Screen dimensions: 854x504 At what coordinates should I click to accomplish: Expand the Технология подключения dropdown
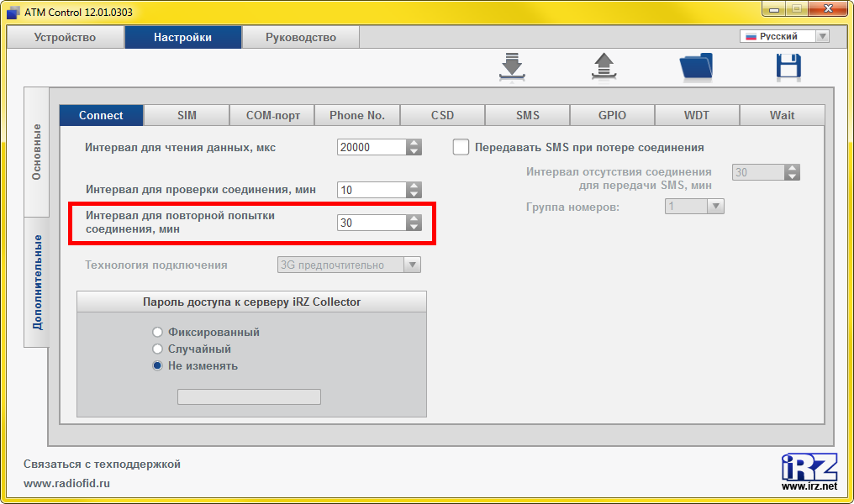tap(412, 265)
